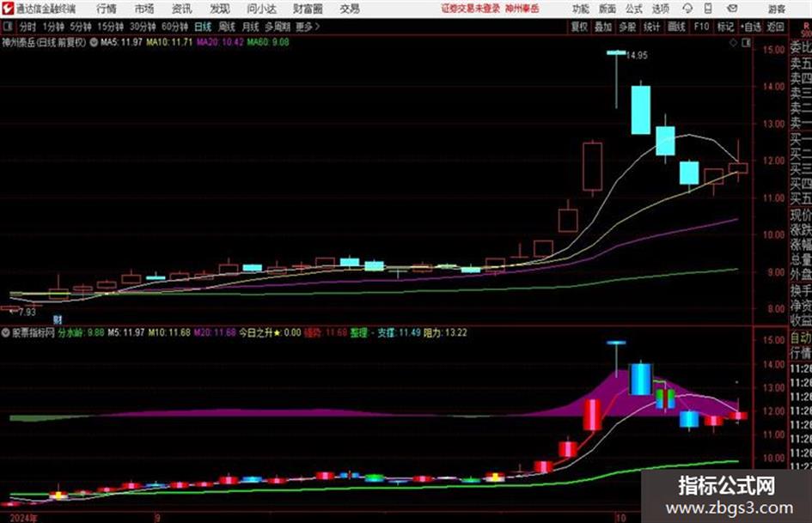Click the 多股 multi-stock toolbar button

point(627,27)
